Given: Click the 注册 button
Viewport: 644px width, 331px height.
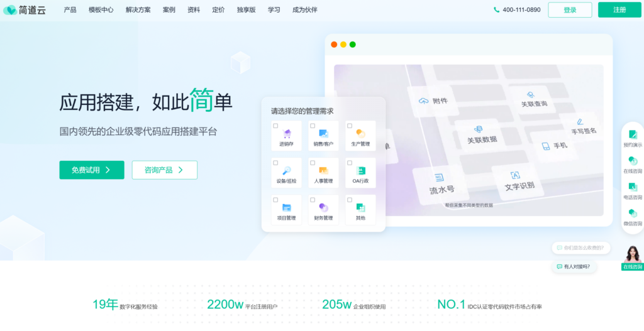Looking at the screenshot, I should tap(619, 10).
